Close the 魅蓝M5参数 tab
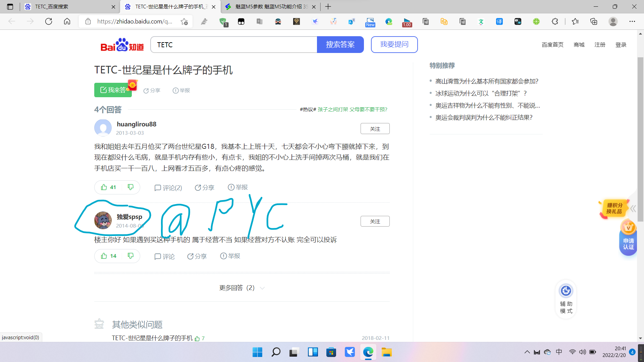Viewport: 644px width, 362px height. pyautogui.click(x=314, y=7)
